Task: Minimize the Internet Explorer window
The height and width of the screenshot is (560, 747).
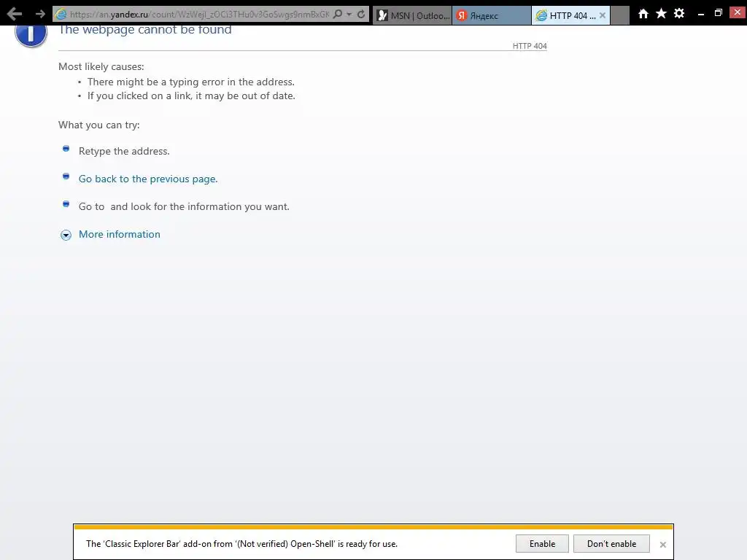Action: 701,15
